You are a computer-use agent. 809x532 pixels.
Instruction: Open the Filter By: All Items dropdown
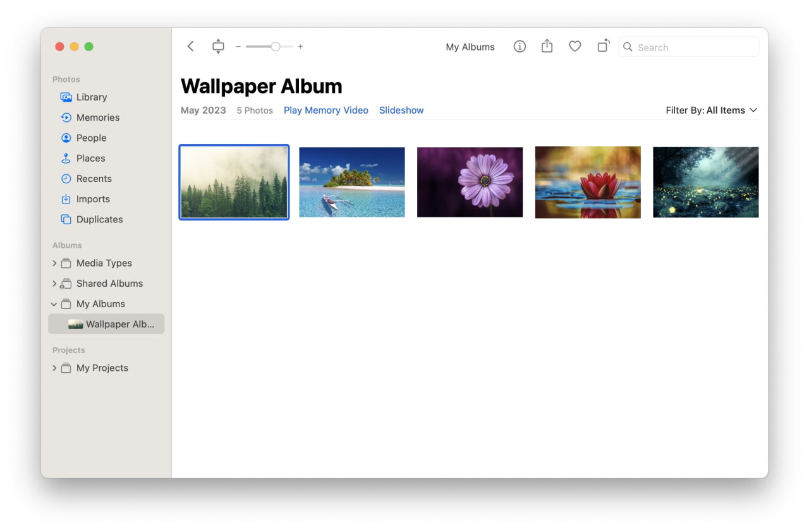click(712, 110)
